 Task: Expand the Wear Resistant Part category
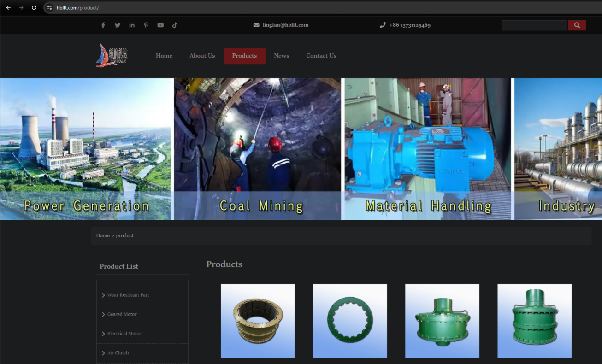pos(128,295)
